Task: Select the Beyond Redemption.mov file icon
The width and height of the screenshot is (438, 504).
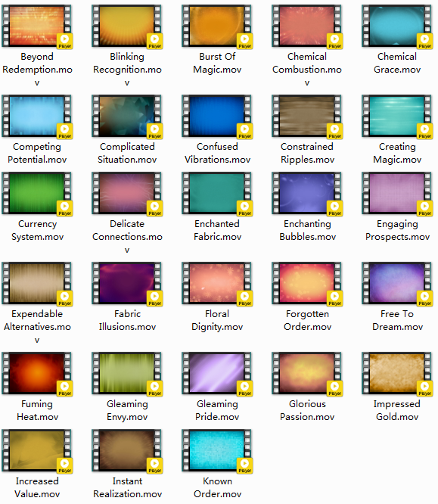Action: (x=37, y=26)
